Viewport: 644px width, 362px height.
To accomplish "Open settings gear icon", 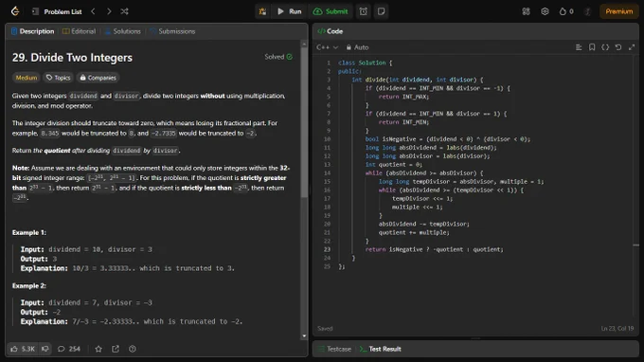I will tap(545, 11).
